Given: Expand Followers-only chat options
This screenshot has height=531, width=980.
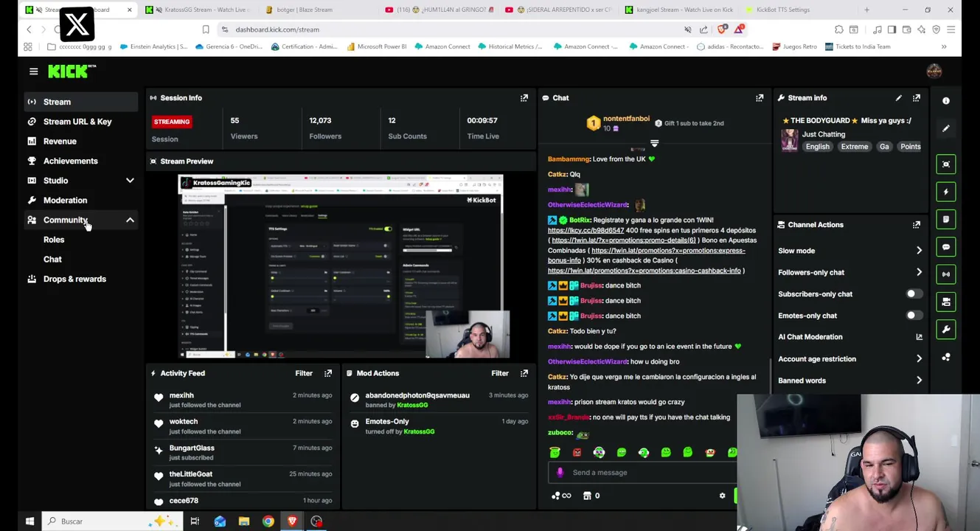Looking at the screenshot, I should tap(919, 272).
